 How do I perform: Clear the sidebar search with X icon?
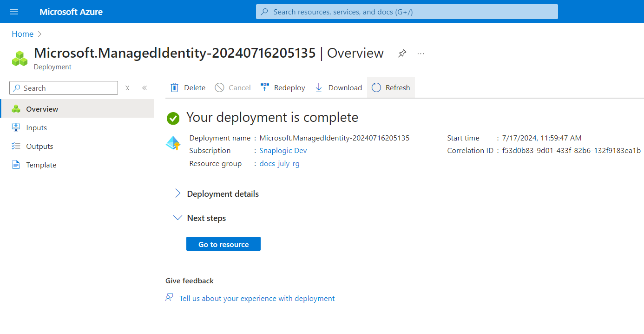tap(127, 88)
